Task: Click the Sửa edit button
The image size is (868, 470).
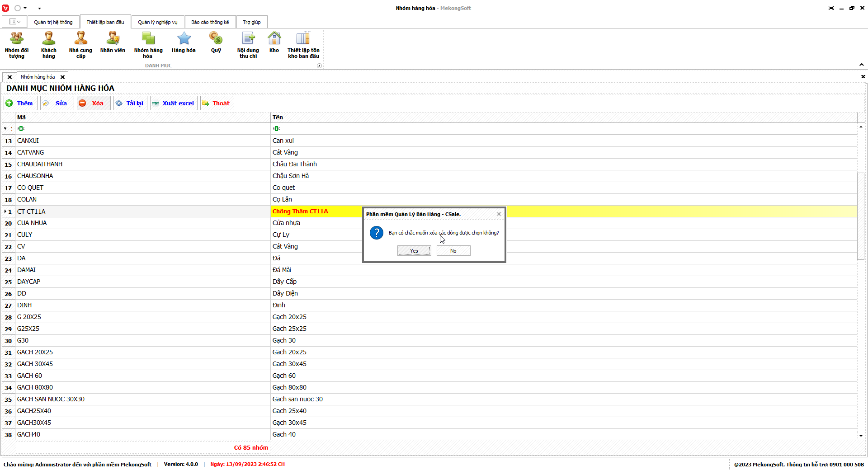Action: click(x=57, y=103)
